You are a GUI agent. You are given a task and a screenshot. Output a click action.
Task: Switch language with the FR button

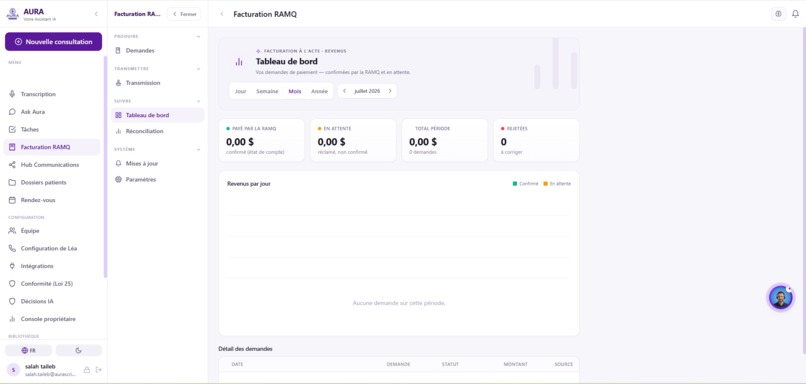click(x=28, y=350)
